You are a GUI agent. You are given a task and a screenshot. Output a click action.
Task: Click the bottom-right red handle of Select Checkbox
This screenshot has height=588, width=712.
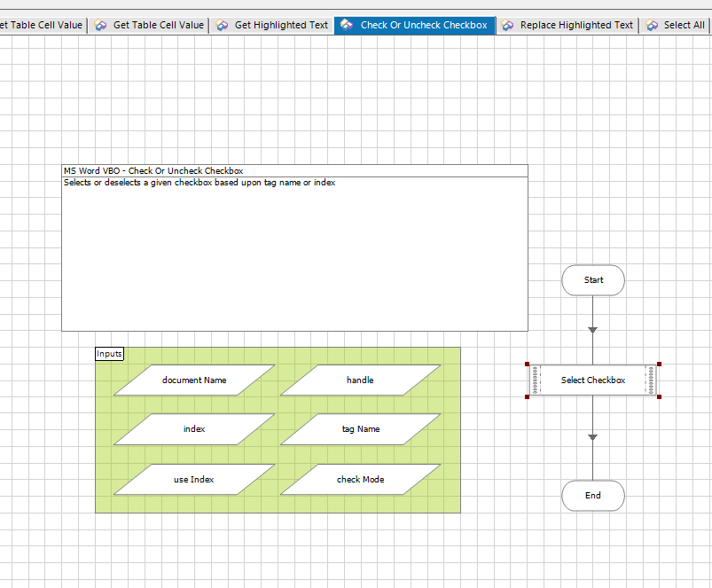[659, 396]
